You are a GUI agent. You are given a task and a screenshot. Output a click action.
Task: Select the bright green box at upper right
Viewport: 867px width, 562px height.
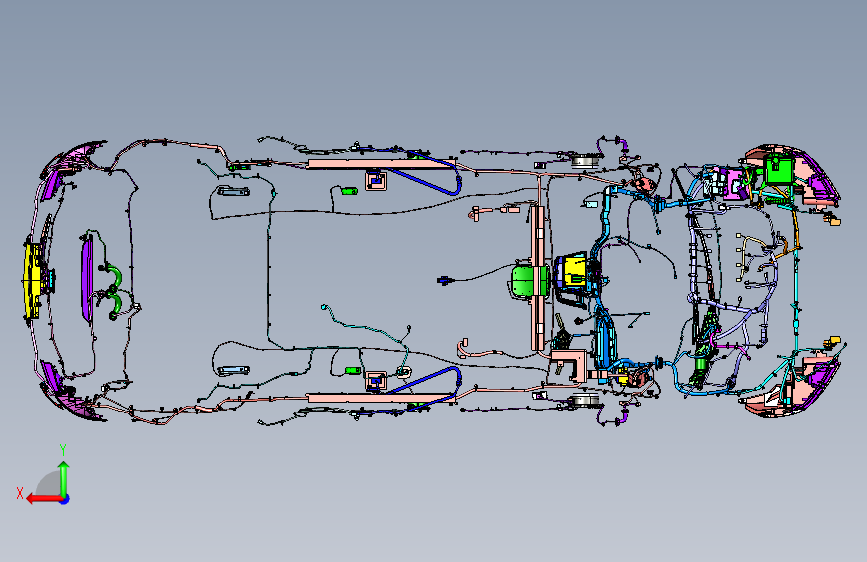pos(780,169)
